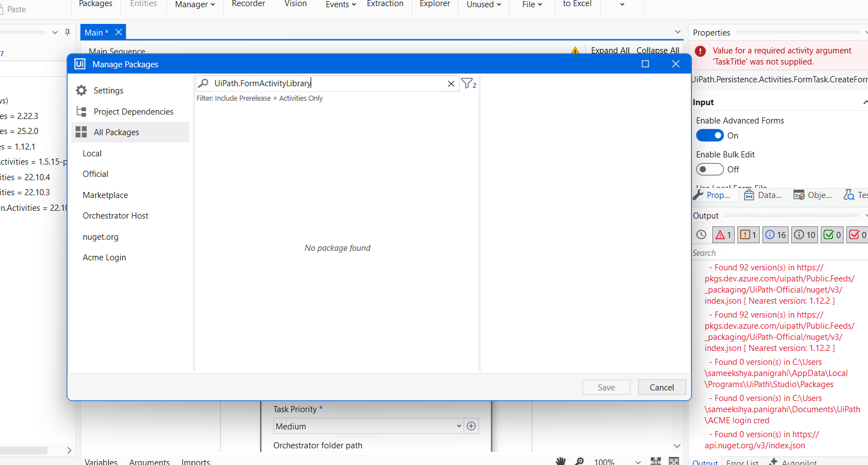Click the Settings gear icon
This screenshot has height=465, width=868.
82,91
